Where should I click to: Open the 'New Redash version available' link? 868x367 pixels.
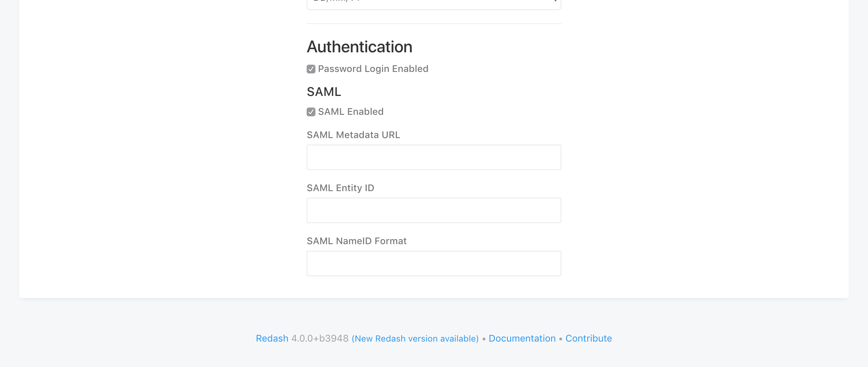tap(415, 339)
